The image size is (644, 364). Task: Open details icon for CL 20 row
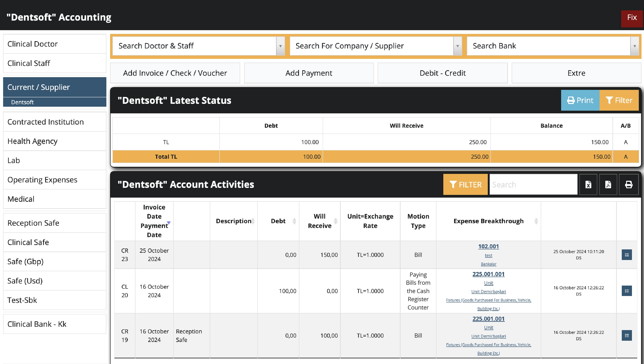tap(627, 291)
